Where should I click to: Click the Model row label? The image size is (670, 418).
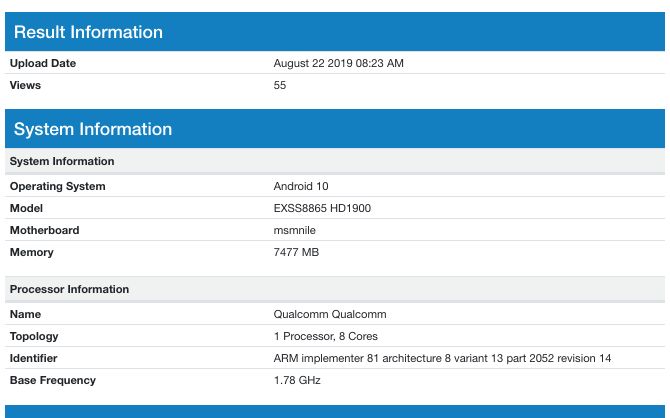pos(27,209)
